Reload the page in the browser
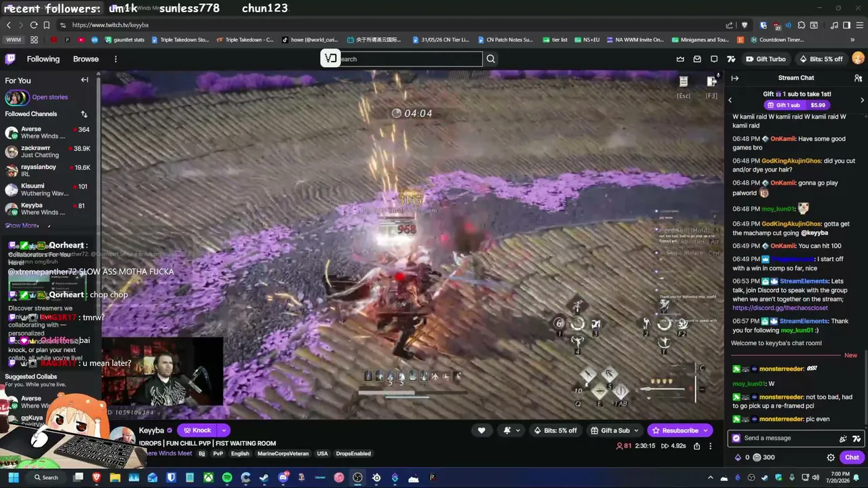The width and height of the screenshot is (868, 488). (34, 25)
